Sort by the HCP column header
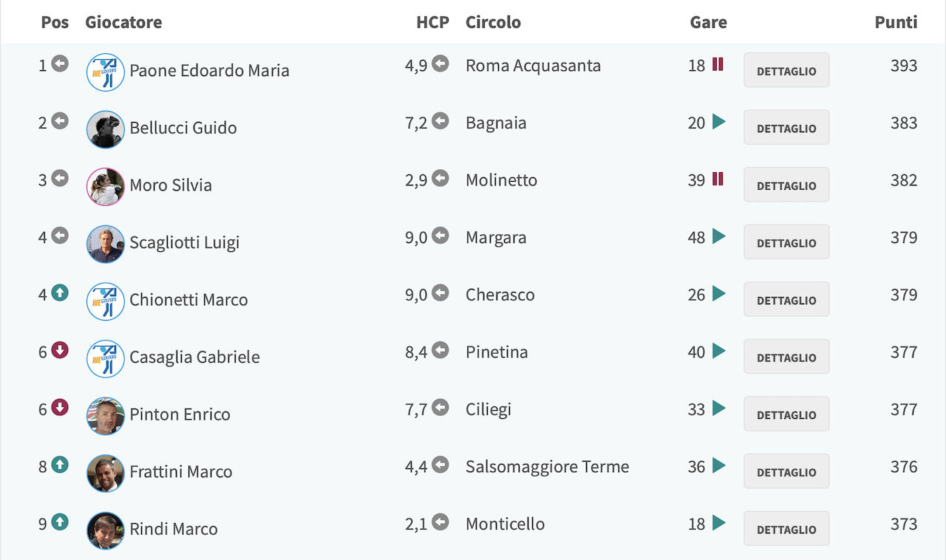The height and width of the screenshot is (560, 946). (x=432, y=22)
